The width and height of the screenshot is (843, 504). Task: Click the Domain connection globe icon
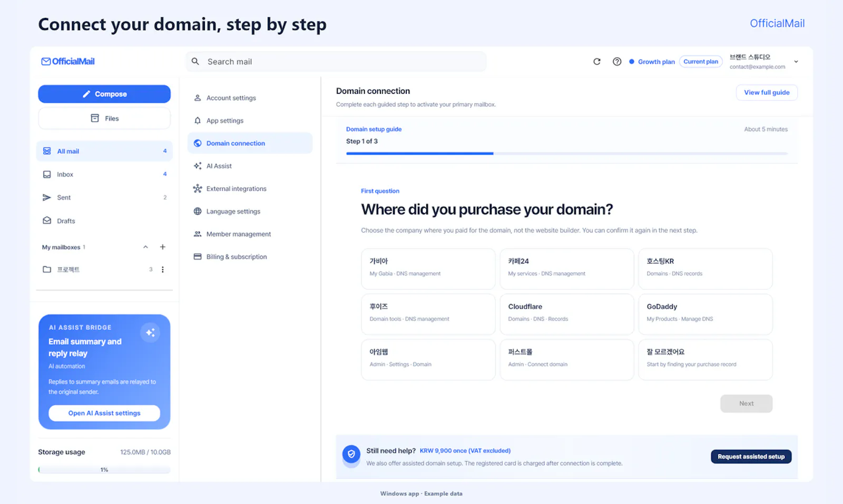[198, 143]
